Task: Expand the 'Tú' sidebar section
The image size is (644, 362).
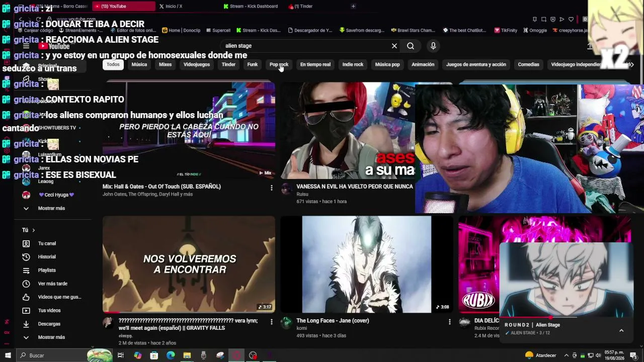Action: click(x=28, y=230)
